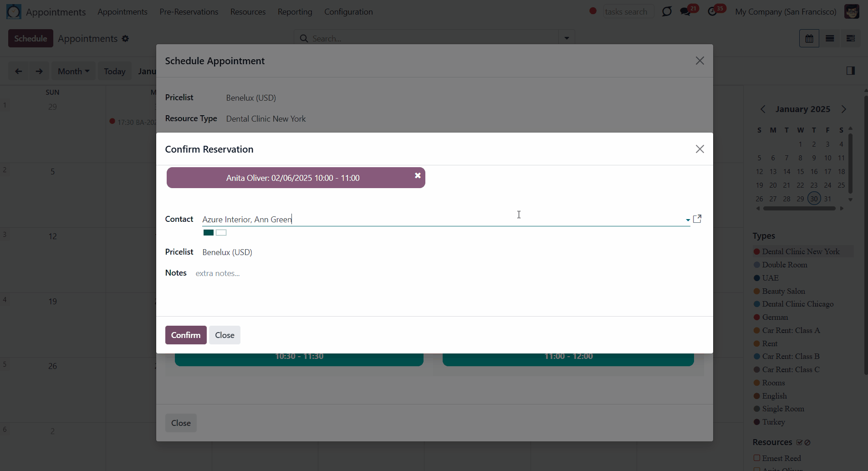Switch to calendar view
This screenshot has width=868, height=471.
point(809,38)
